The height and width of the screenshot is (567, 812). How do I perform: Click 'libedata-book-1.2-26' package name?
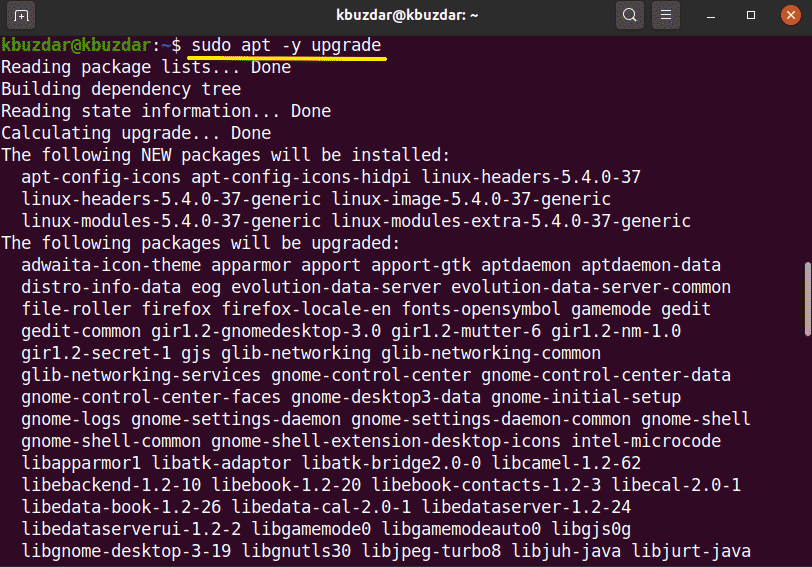tap(121, 507)
